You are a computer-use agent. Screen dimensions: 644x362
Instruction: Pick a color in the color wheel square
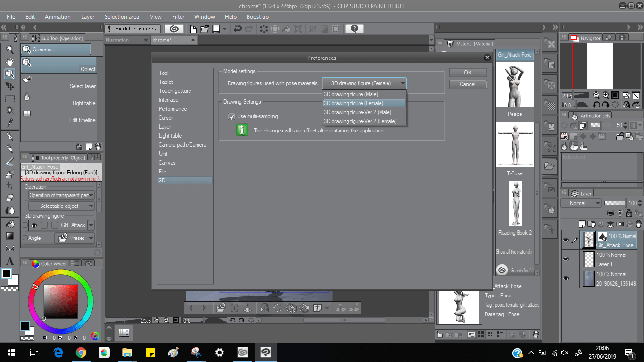click(60, 301)
